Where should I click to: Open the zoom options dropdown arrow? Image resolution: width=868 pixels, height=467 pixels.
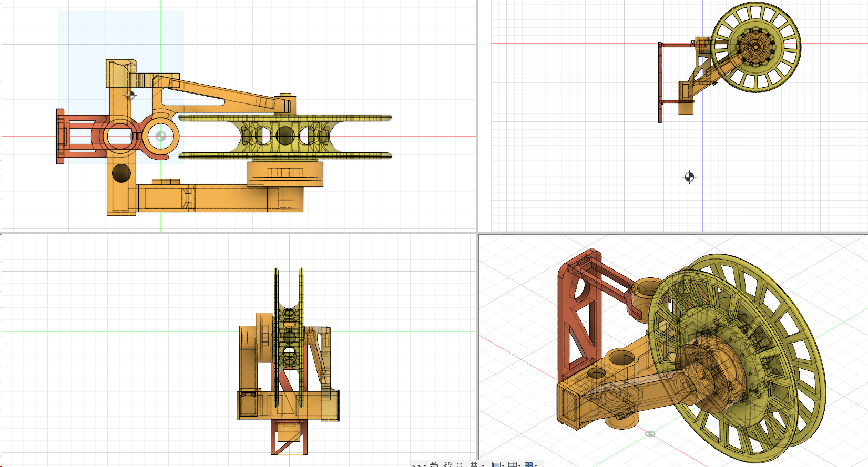pos(483,465)
